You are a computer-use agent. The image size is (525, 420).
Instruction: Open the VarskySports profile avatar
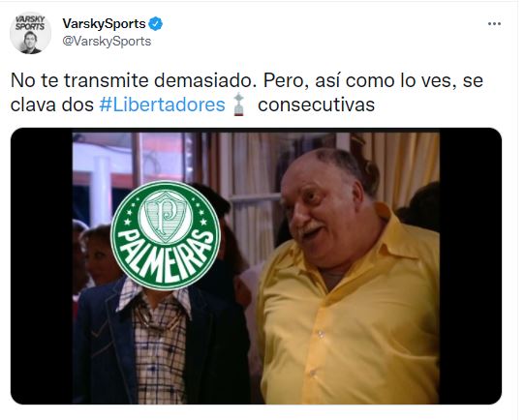pyautogui.click(x=30, y=33)
